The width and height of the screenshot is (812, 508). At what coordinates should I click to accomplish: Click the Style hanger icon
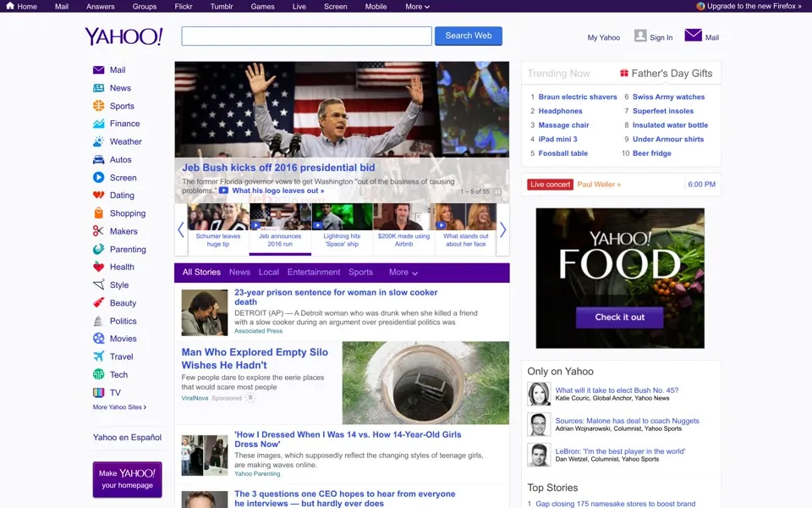pyautogui.click(x=98, y=285)
